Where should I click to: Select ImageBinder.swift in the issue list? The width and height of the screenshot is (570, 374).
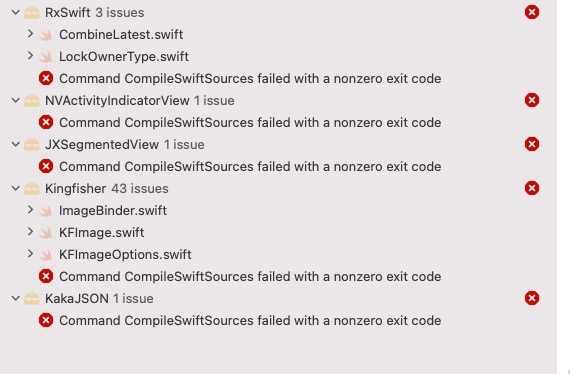[x=113, y=210]
